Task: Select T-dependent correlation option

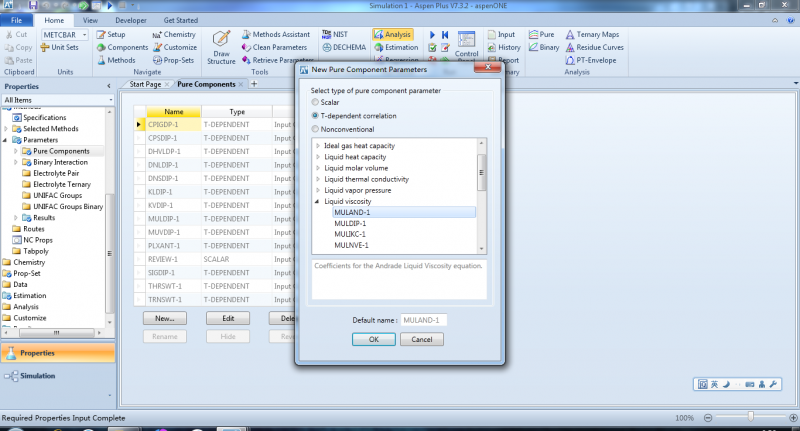Action: click(315, 116)
